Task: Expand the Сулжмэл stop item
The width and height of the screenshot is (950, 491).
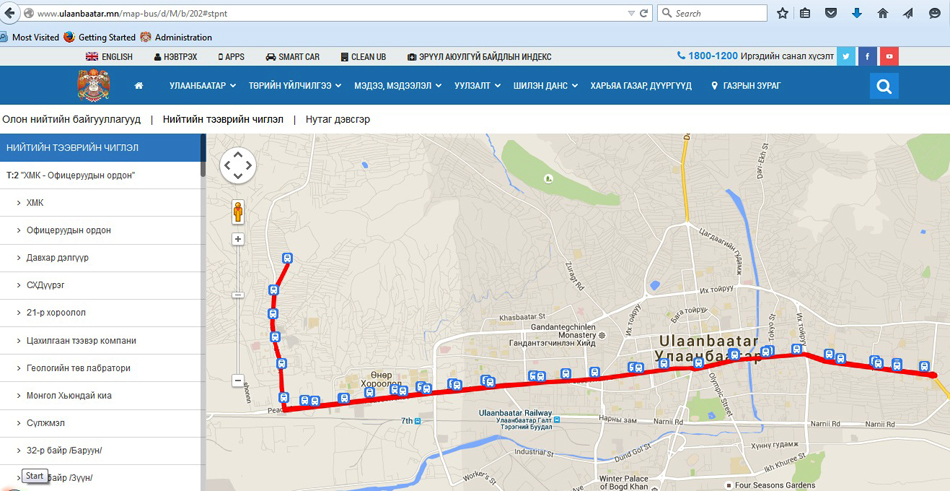Action: coord(46,423)
